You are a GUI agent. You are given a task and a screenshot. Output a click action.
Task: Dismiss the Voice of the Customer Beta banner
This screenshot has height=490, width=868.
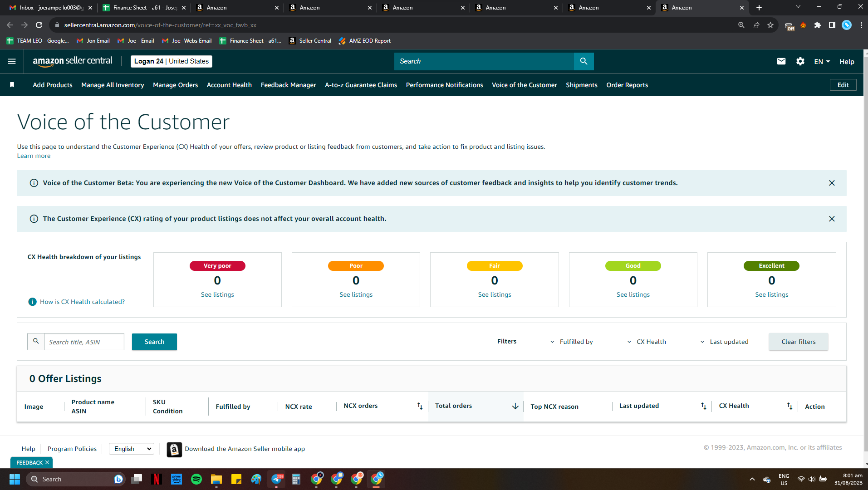click(832, 183)
